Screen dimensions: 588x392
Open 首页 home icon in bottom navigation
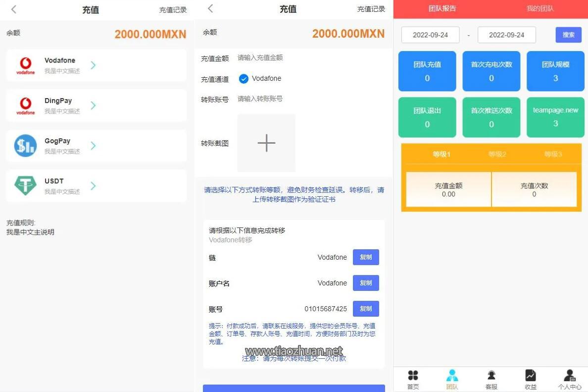[413, 376]
